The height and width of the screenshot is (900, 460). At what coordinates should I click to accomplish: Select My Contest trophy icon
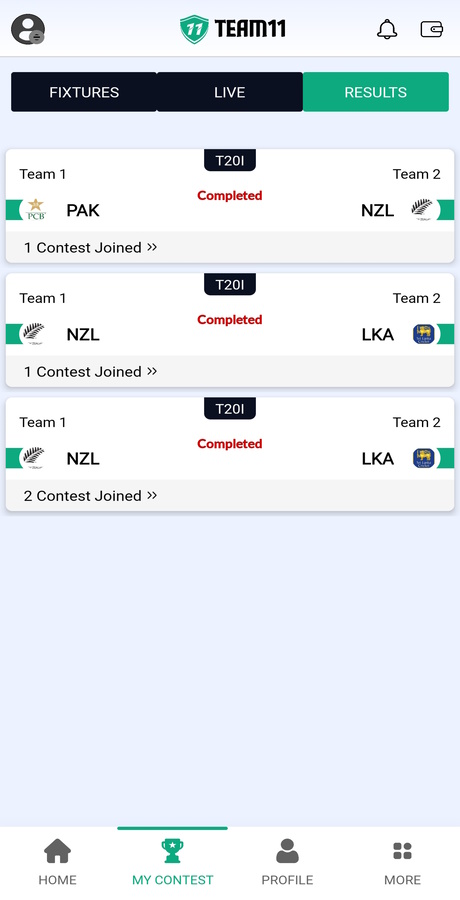(x=172, y=851)
